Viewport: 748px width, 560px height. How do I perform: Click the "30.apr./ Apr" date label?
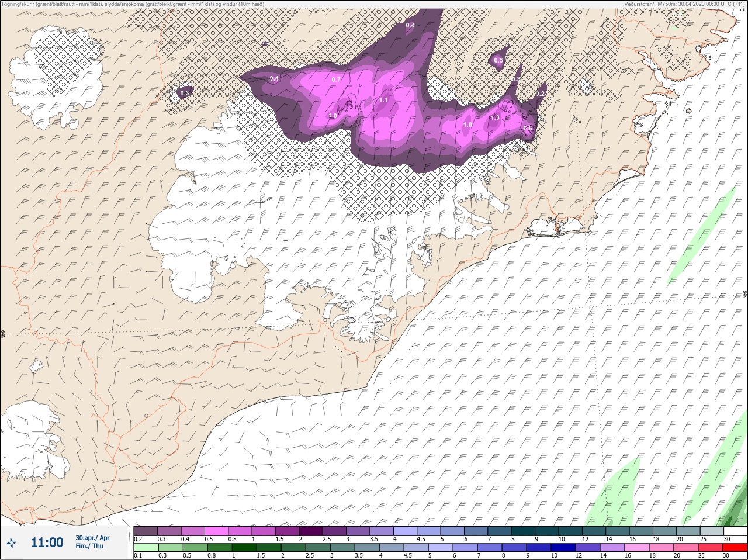[92, 538]
